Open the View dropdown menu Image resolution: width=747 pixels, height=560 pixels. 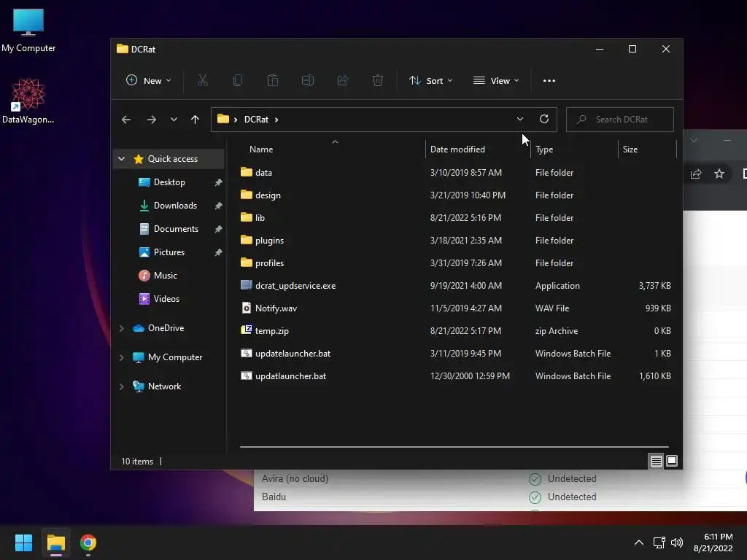496,80
